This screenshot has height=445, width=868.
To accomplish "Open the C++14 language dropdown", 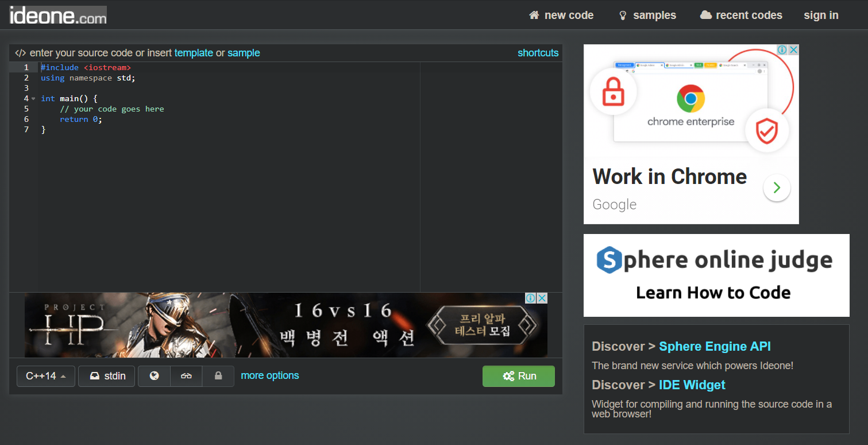I will [x=46, y=376].
